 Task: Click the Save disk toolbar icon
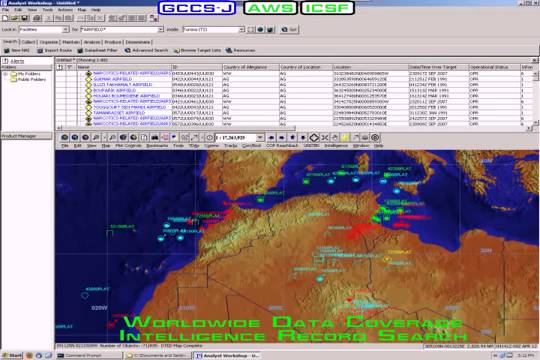[x=24, y=18]
